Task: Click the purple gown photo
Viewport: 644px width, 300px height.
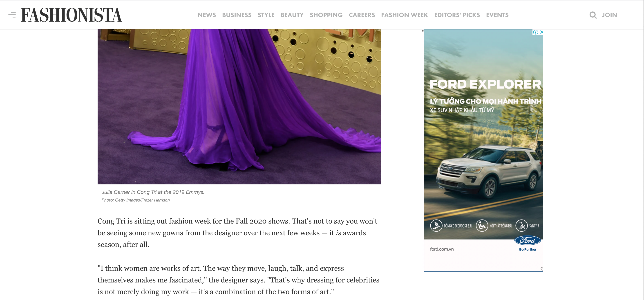Action: tap(239, 106)
